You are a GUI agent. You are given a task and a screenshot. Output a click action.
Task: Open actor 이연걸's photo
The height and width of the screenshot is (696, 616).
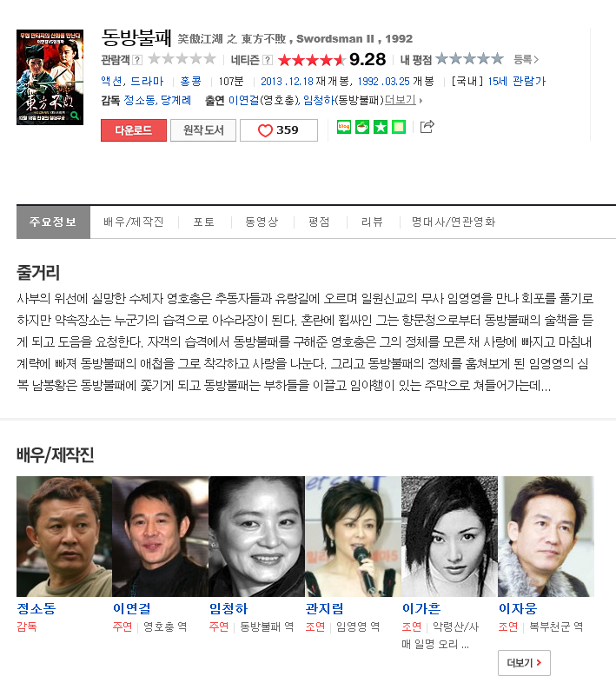(x=160, y=536)
